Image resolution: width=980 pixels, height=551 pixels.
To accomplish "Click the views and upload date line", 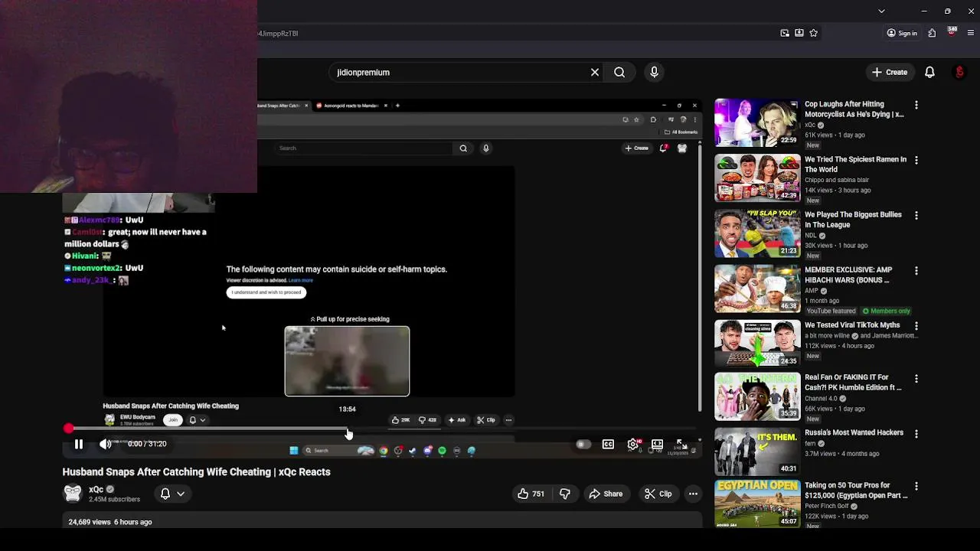I will (x=110, y=522).
